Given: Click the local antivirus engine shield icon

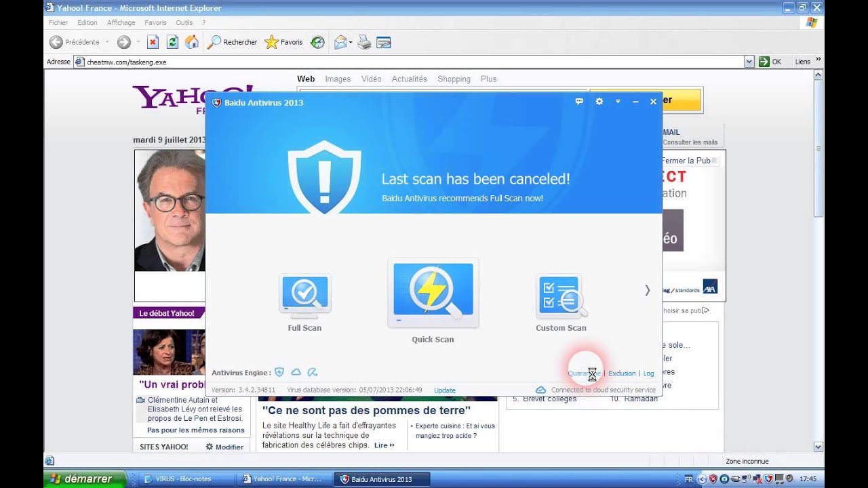Looking at the screenshot, I should (x=279, y=372).
